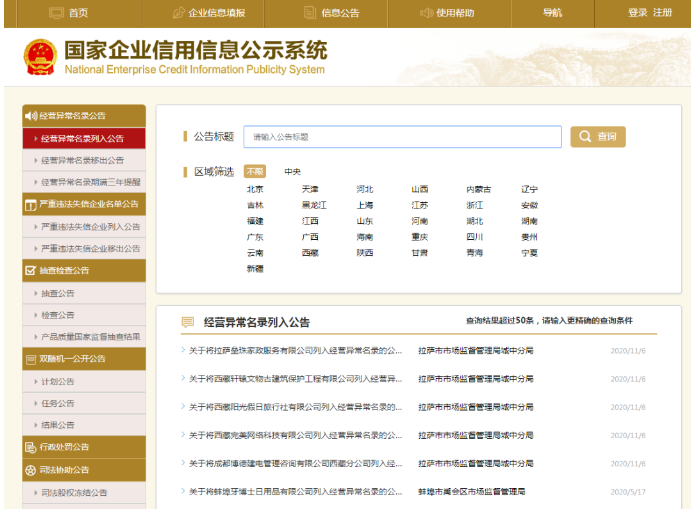Select 中央 region filter option
Viewport: 691px width, 509px height.
(292, 172)
